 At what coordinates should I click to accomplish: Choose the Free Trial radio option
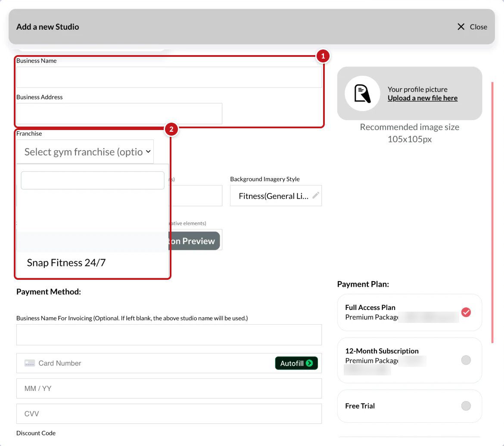click(466, 406)
